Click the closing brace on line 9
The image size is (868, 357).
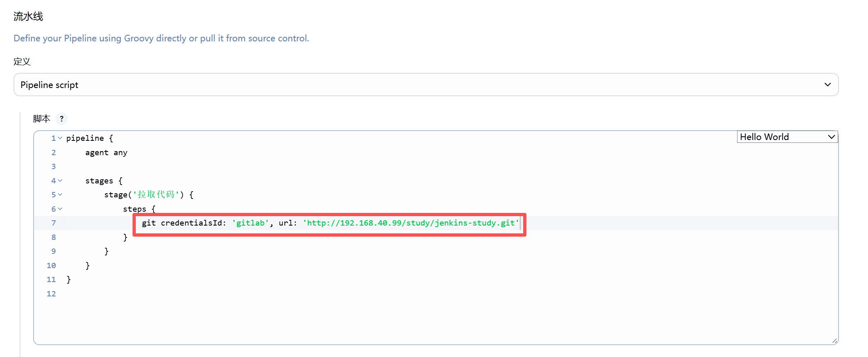[x=106, y=251]
